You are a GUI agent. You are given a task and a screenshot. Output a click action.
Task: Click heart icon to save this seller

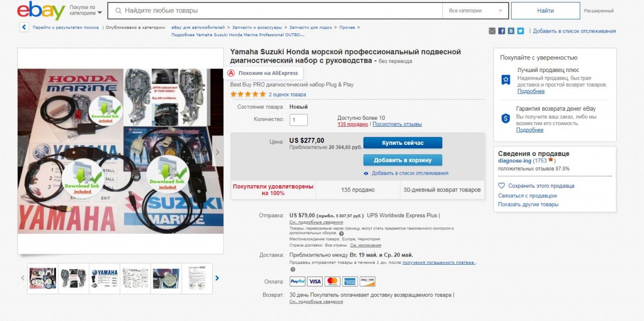(x=502, y=186)
